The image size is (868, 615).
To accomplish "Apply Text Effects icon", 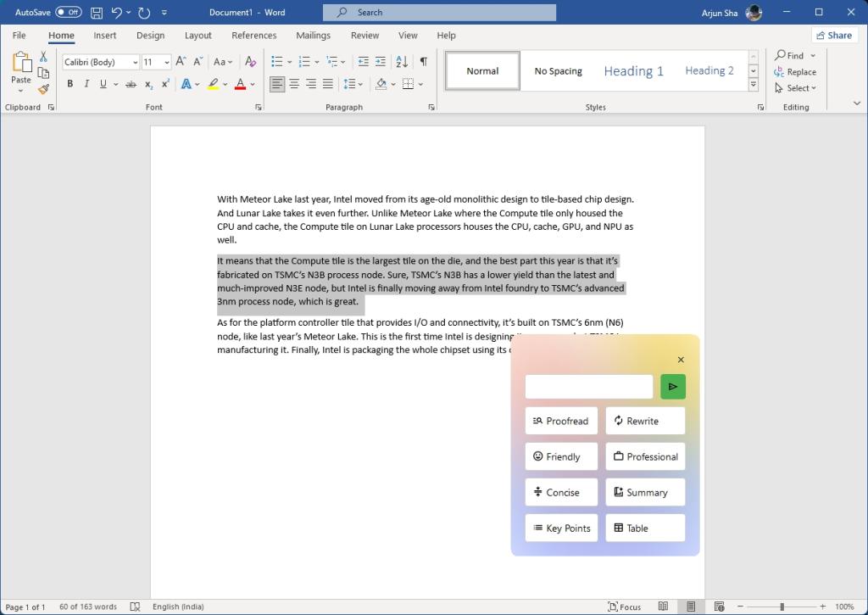I will click(186, 84).
